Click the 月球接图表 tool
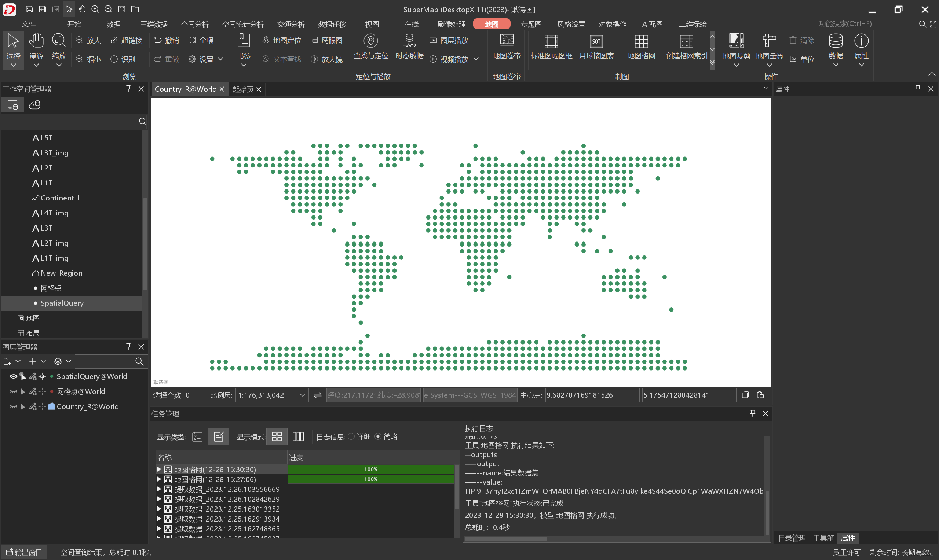The image size is (939, 560). [x=596, y=47]
